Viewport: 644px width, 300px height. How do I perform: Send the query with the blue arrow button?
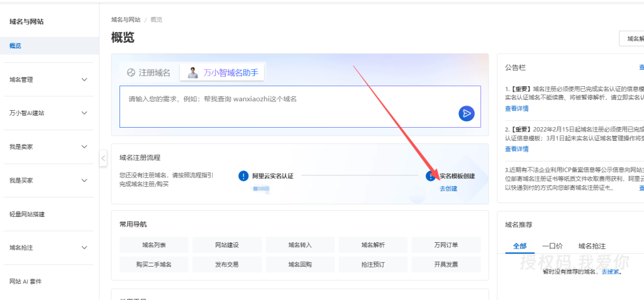[467, 113]
